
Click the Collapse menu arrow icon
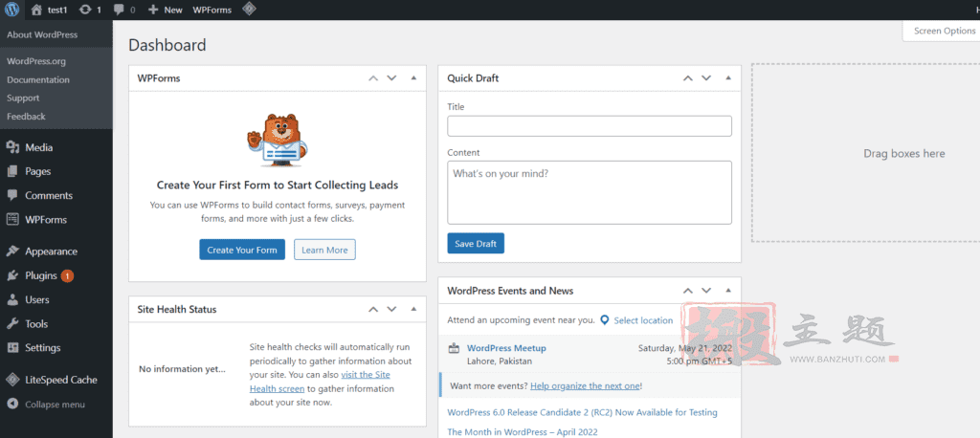click(x=12, y=404)
